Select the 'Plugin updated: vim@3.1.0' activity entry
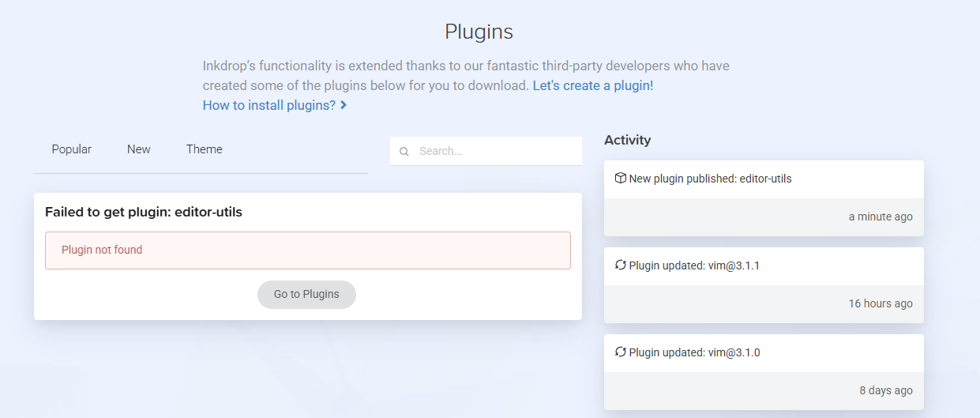This screenshot has width=980, height=418. coord(694,352)
